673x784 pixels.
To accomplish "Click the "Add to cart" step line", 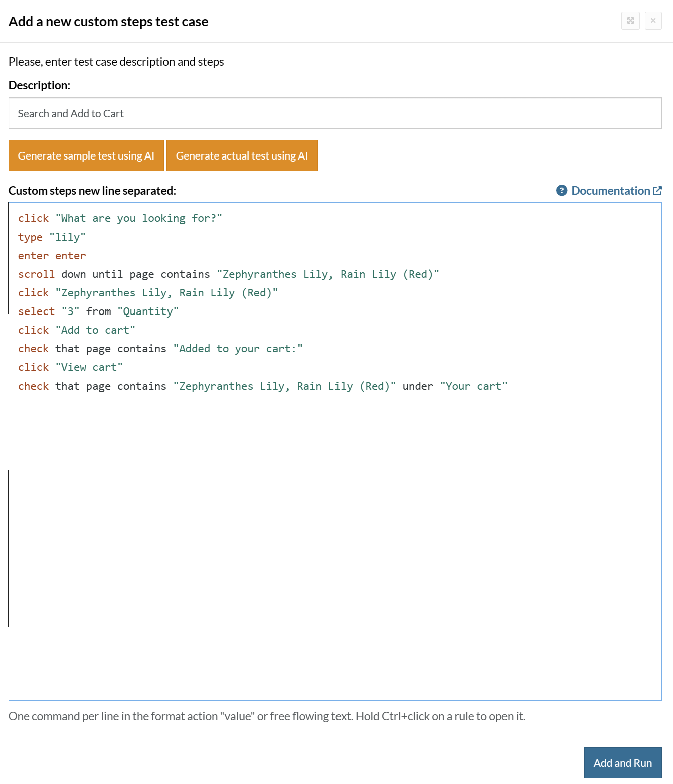I will click(77, 330).
